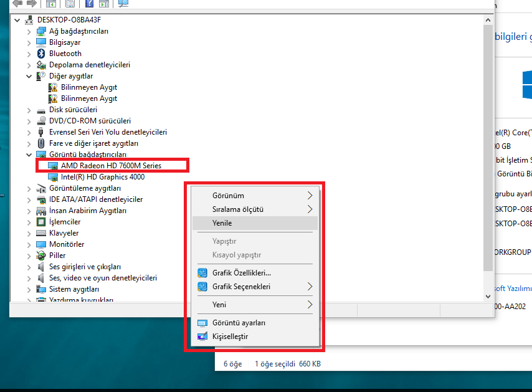Click the mouse icon for Fare ve diğer işaret aygıtları
This screenshot has height=392, width=532.
[x=41, y=143]
